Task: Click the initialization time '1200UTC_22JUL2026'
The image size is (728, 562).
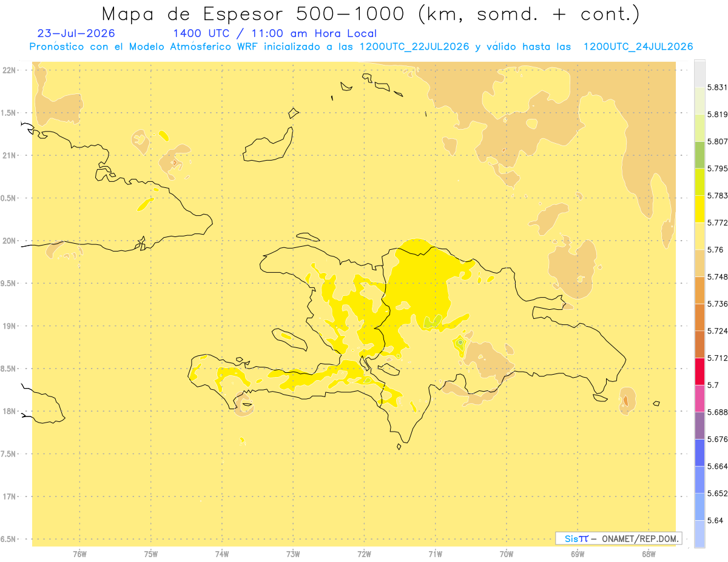Action: click(414, 47)
